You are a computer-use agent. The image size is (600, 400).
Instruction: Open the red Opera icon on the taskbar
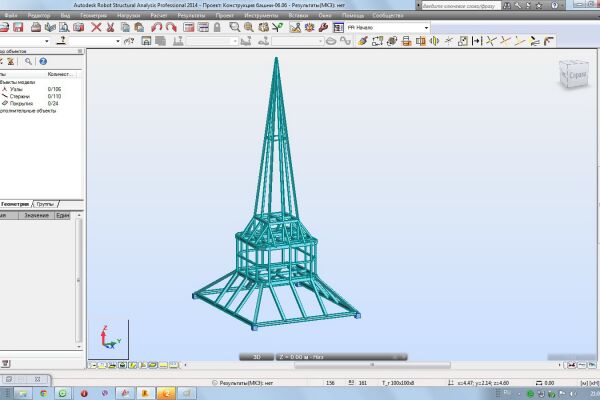[x=84, y=393]
